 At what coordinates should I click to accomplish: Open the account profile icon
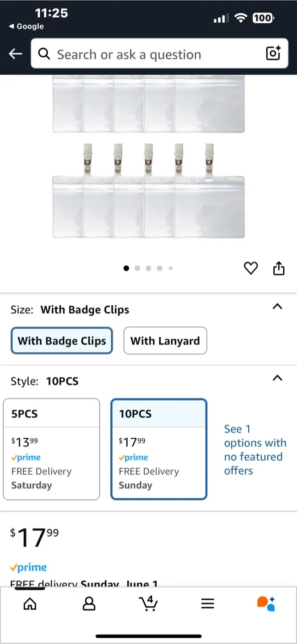coord(89,604)
